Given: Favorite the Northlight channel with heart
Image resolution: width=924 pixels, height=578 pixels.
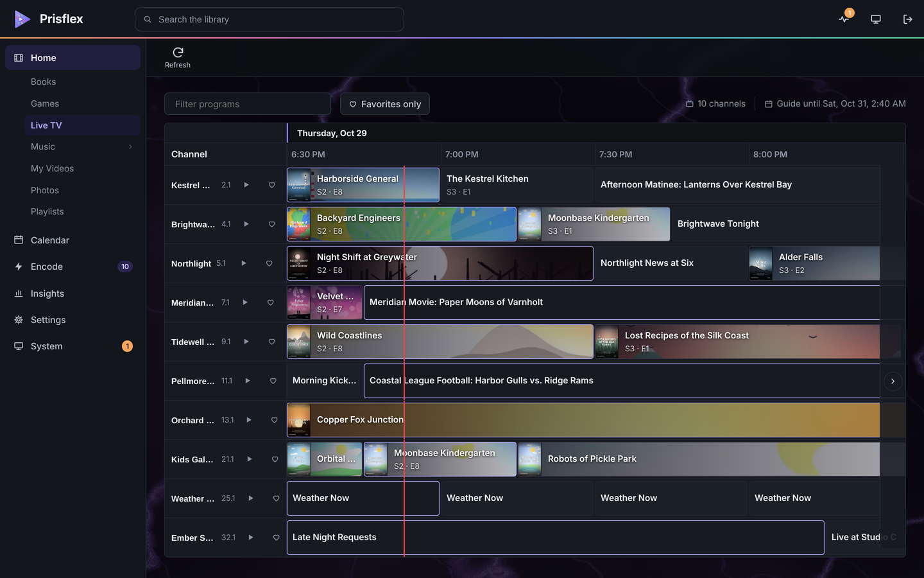Looking at the screenshot, I should coord(269,263).
